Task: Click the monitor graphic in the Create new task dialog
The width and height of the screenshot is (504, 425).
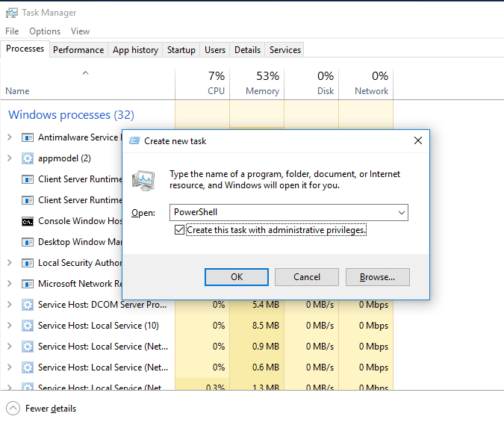Action: [143, 181]
